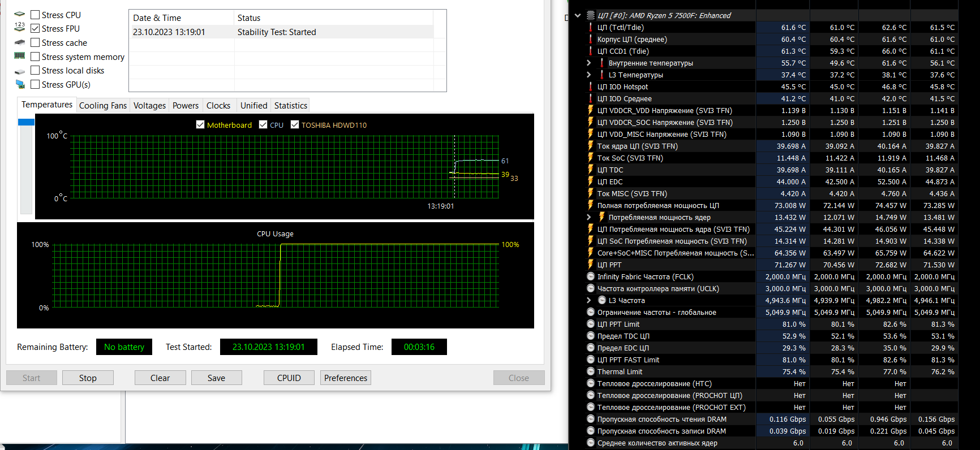Click the No battery field
The width and height of the screenshot is (980, 450).
tap(124, 347)
